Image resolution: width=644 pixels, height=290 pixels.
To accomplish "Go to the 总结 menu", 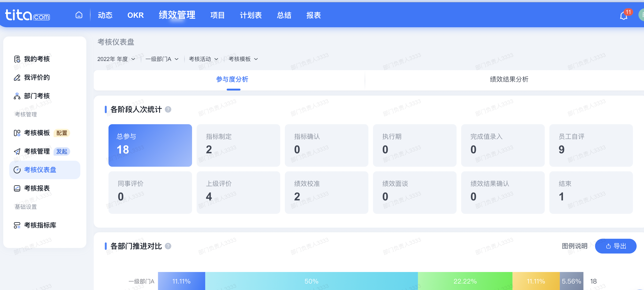I will 284,15.
